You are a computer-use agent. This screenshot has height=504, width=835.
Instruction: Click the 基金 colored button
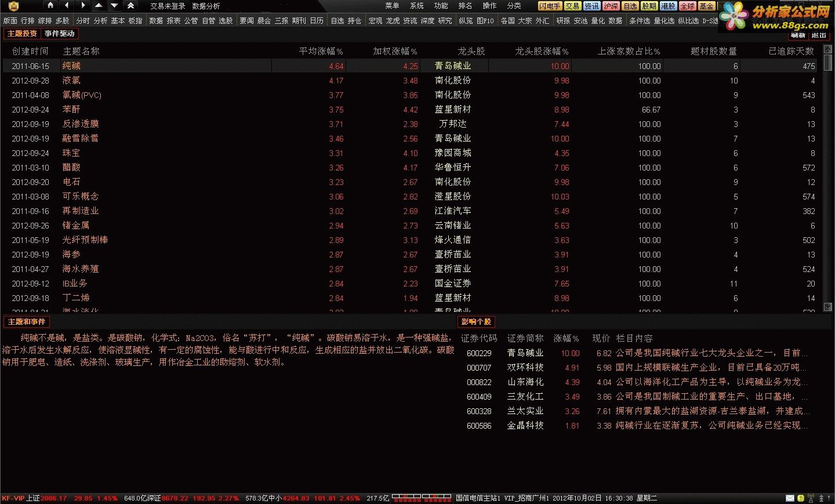coord(706,6)
